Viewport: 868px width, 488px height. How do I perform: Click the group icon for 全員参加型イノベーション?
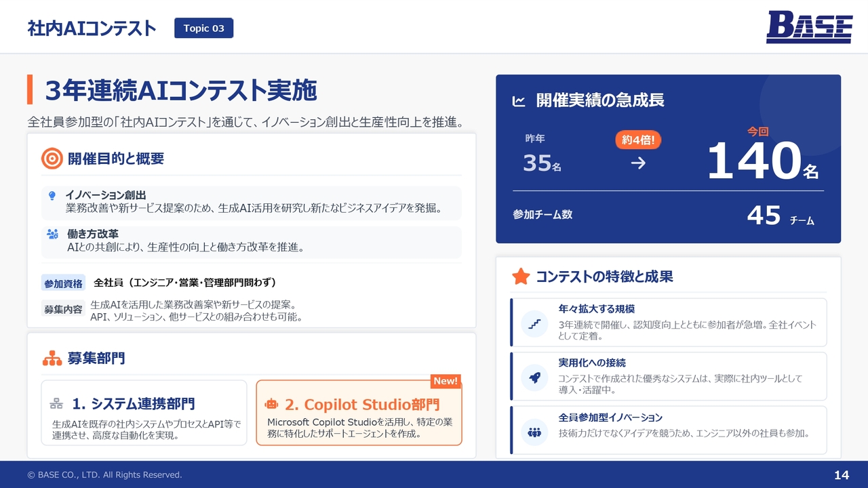point(534,432)
